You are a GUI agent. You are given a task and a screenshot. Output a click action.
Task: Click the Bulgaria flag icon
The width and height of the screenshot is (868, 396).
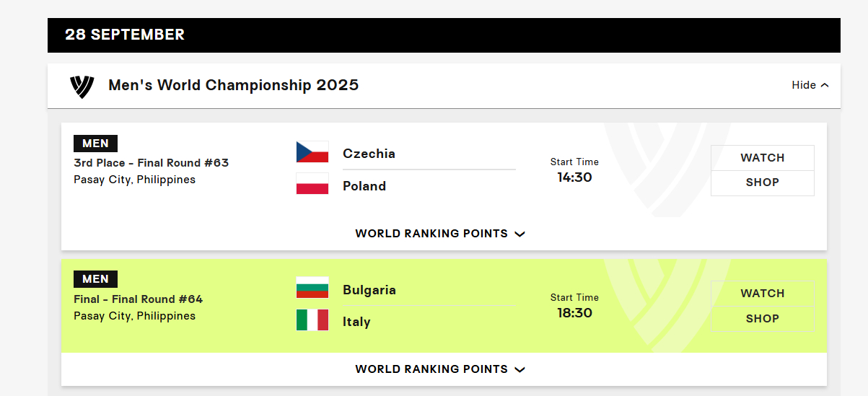[312, 288]
